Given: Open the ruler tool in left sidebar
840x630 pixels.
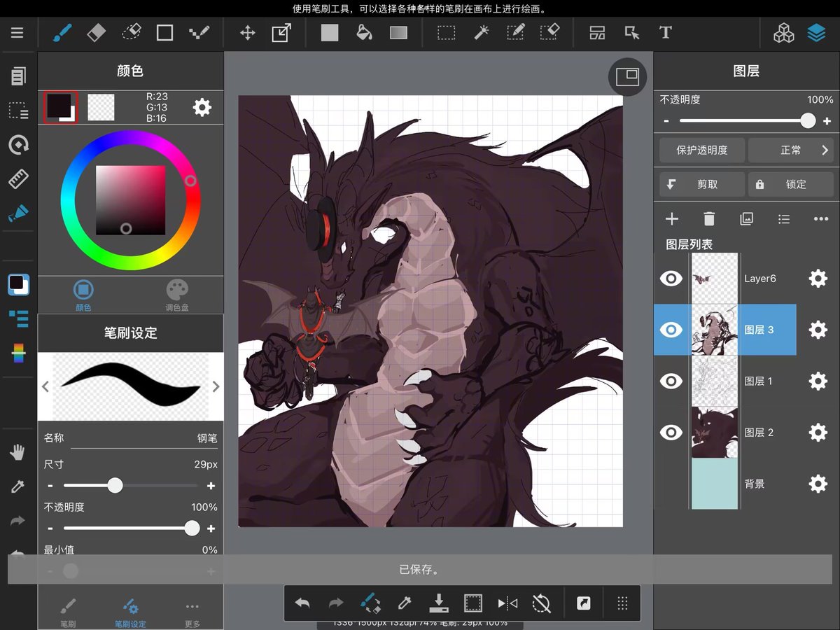Looking at the screenshot, I should (x=17, y=179).
